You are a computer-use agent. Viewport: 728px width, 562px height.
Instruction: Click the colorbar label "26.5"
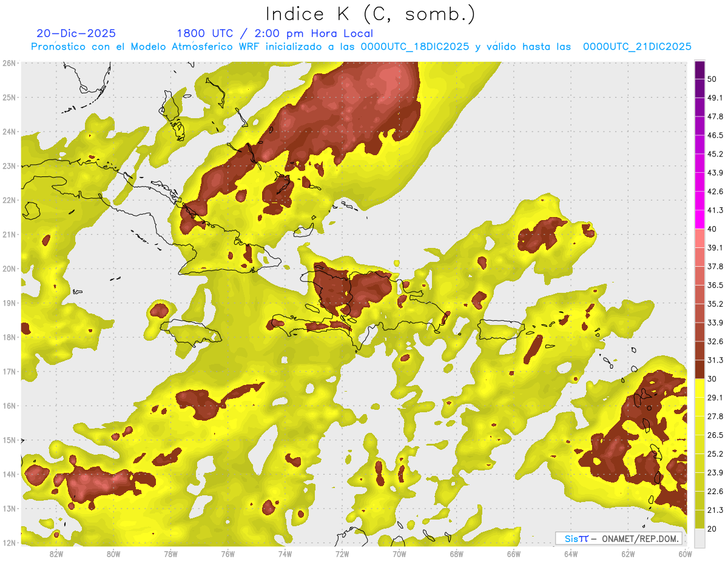point(715,435)
